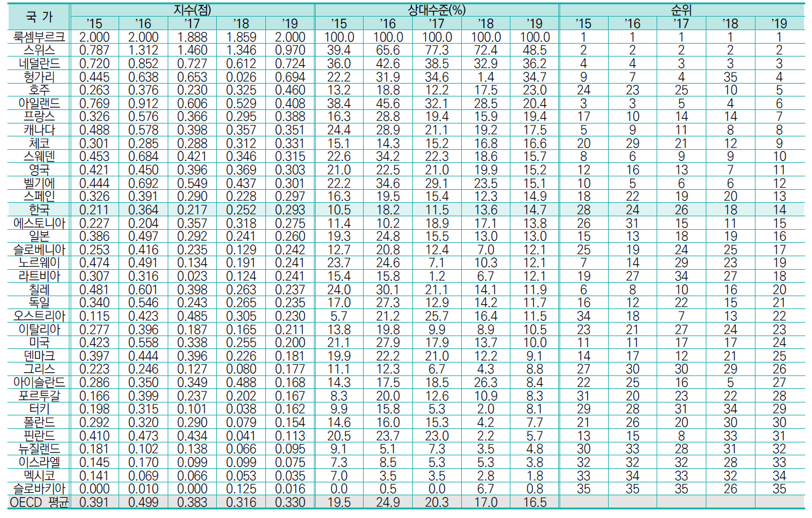812x518 pixels.
Task: Select the 일본 country cell
Action: click(x=38, y=237)
